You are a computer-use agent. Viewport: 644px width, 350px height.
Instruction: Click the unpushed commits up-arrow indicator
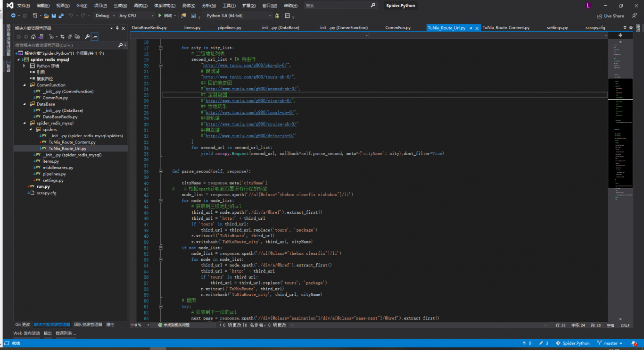527,343
